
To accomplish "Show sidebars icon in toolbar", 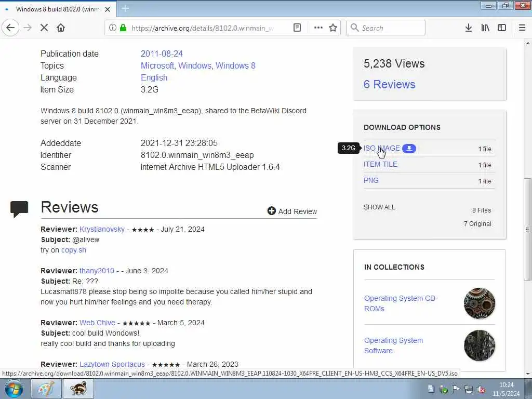I will pos(502,28).
